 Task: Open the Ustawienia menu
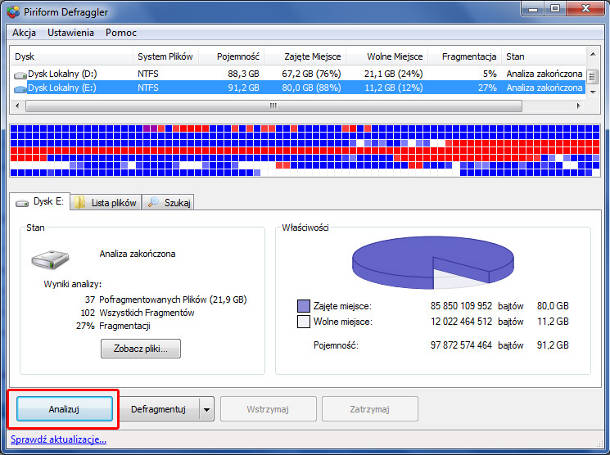(x=70, y=33)
